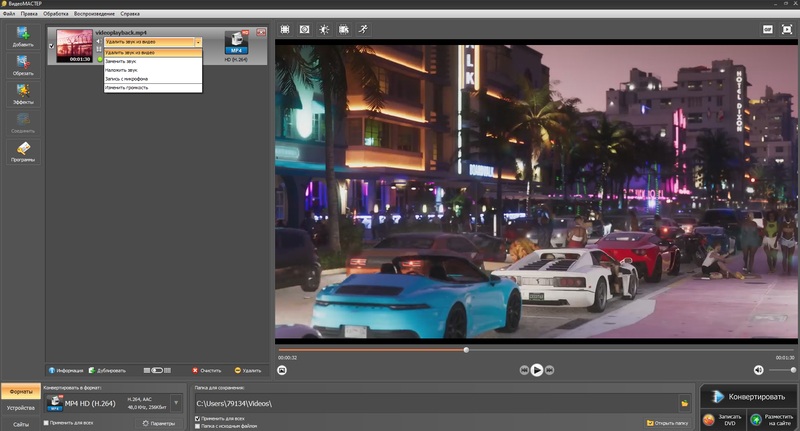Click the Удалить delete button under list
This screenshot has height=431, width=800.
coord(248,370)
